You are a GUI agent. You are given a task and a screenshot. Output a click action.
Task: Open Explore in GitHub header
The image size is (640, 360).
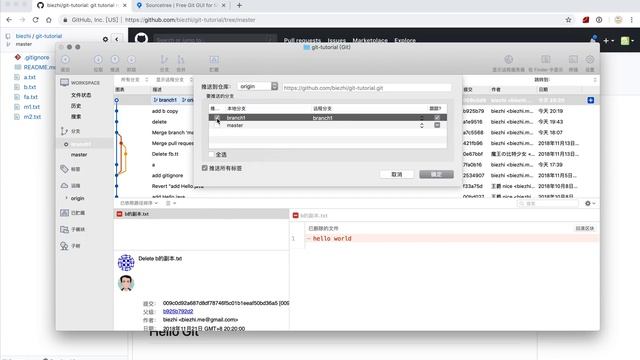point(405,40)
